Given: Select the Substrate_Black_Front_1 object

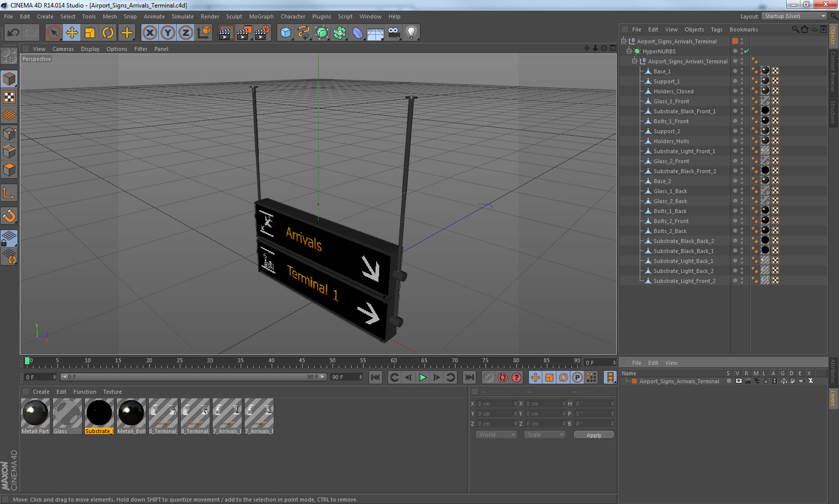Looking at the screenshot, I should click(684, 111).
